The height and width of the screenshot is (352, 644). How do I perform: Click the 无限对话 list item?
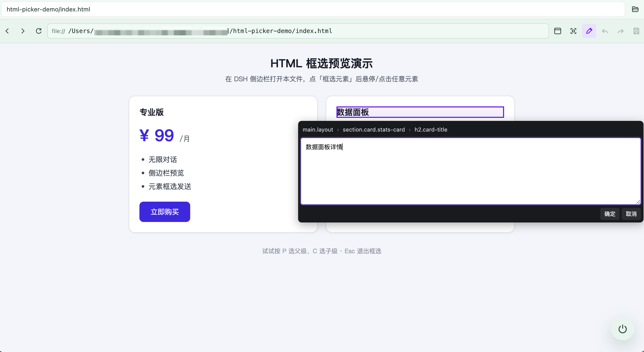pyautogui.click(x=163, y=159)
